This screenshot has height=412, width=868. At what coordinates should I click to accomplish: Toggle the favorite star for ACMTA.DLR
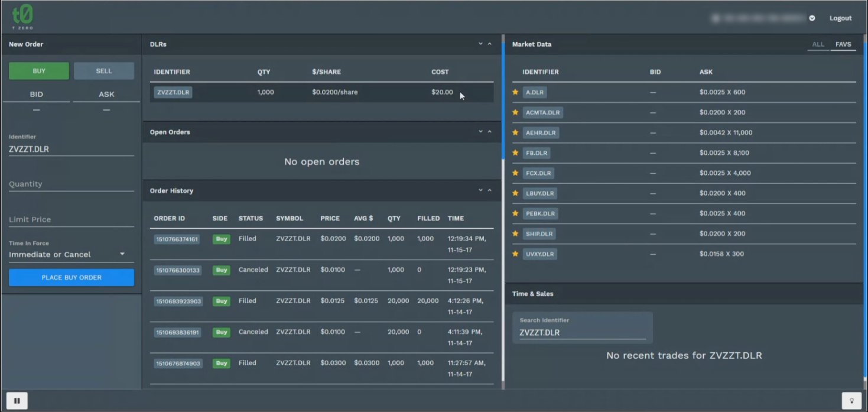coord(515,112)
